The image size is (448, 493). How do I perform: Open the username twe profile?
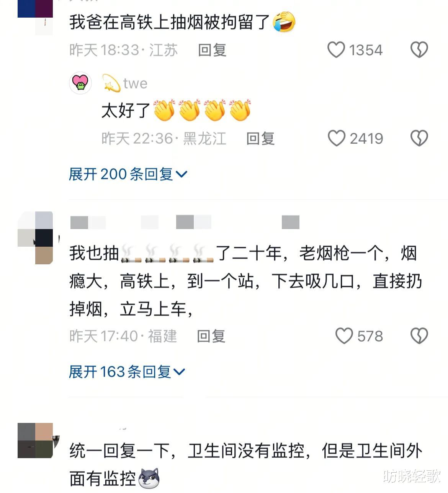135,83
